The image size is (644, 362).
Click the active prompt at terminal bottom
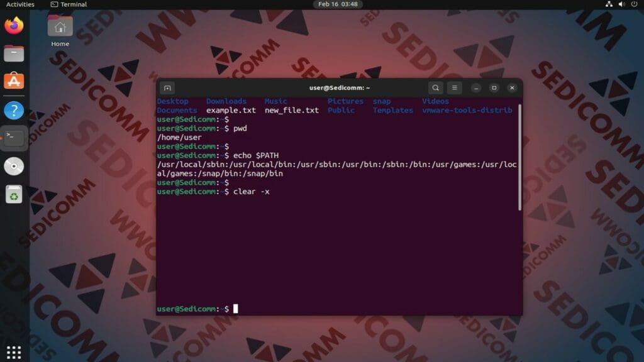[197, 309]
